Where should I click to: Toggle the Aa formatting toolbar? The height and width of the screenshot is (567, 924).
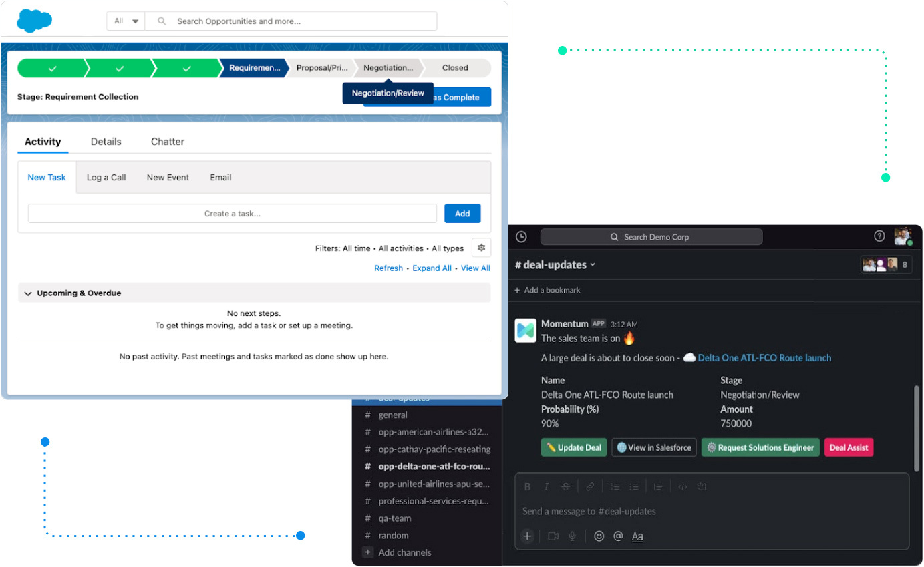(x=637, y=536)
